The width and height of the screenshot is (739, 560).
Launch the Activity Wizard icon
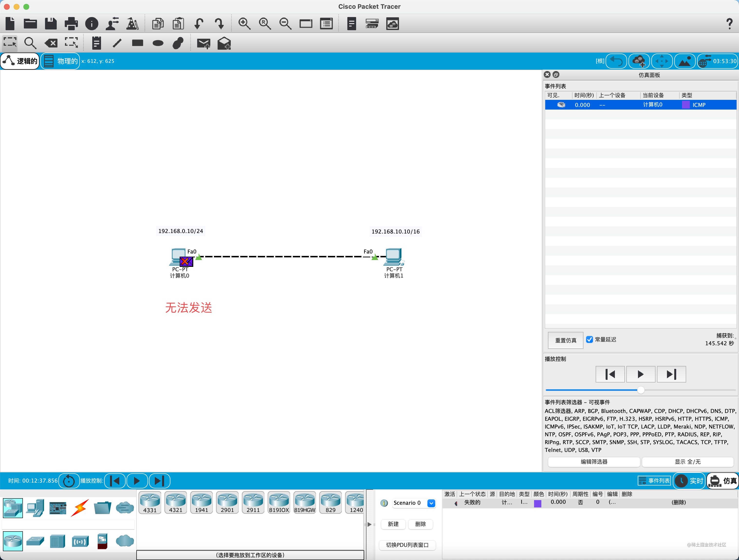pyautogui.click(x=113, y=24)
